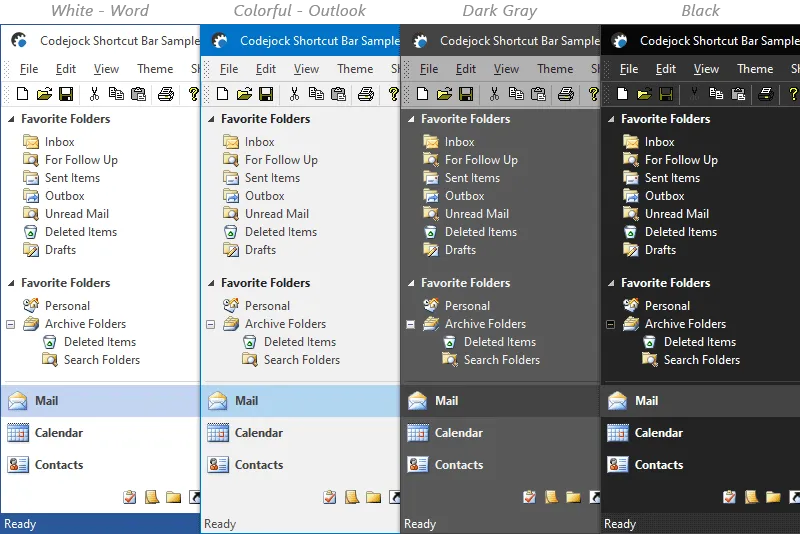800x534 pixels.
Task: Click the Tasks clipboard icon in Black window
Action: tap(730, 496)
